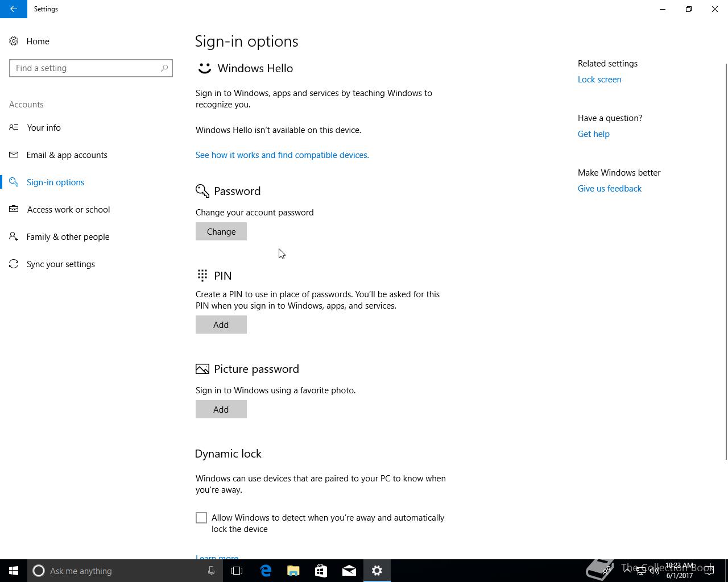
Task: Click Change button under Password
Action: pyautogui.click(x=221, y=231)
